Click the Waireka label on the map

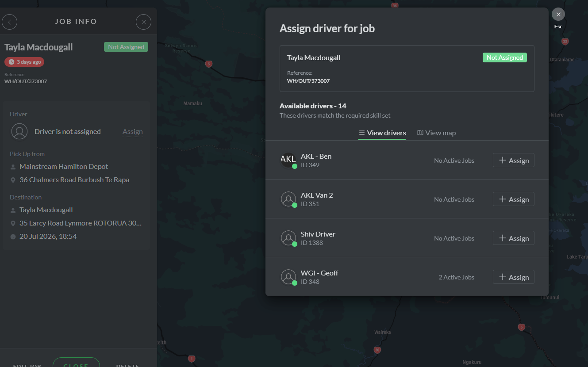[383, 332]
